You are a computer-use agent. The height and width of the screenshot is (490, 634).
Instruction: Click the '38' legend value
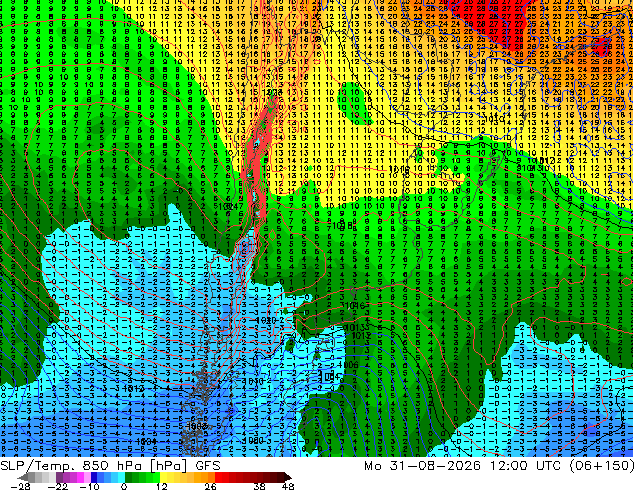[259, 486]
